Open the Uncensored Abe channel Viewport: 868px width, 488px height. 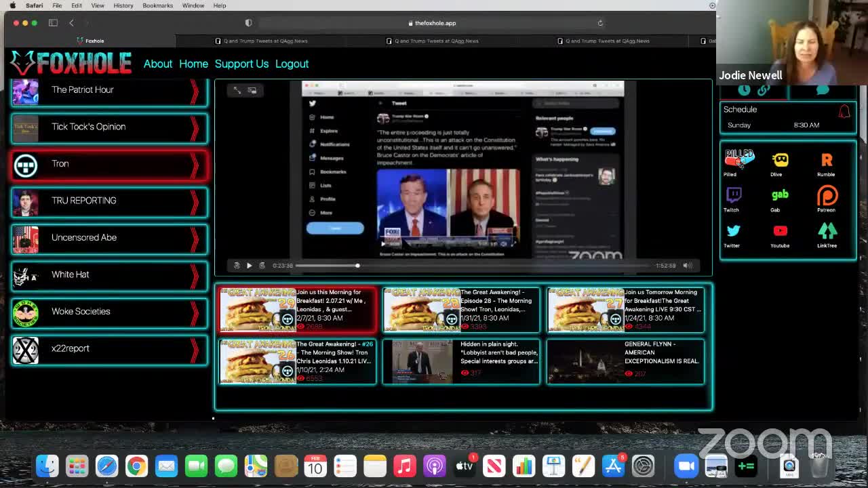[x=109, y=238]
